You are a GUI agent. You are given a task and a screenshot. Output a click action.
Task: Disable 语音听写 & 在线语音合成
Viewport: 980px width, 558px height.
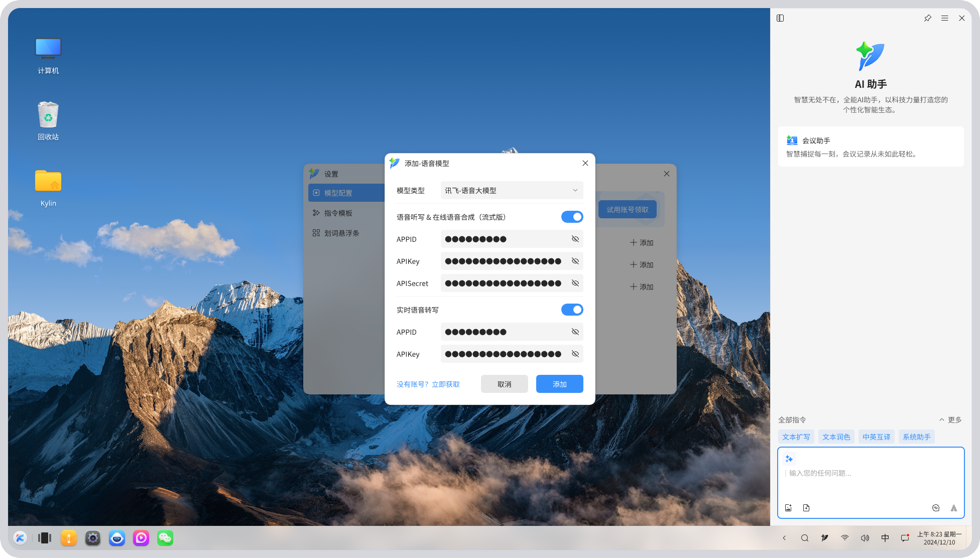point(572,217)
